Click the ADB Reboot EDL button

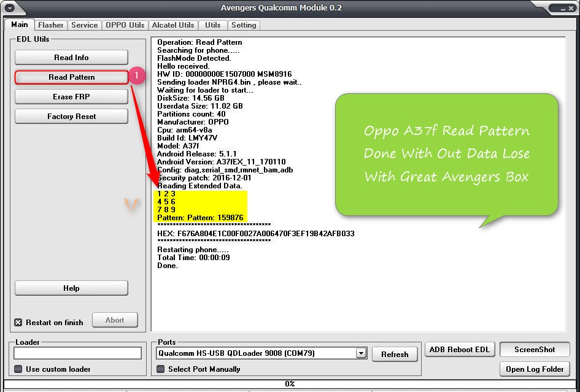[x=460, y=350]
